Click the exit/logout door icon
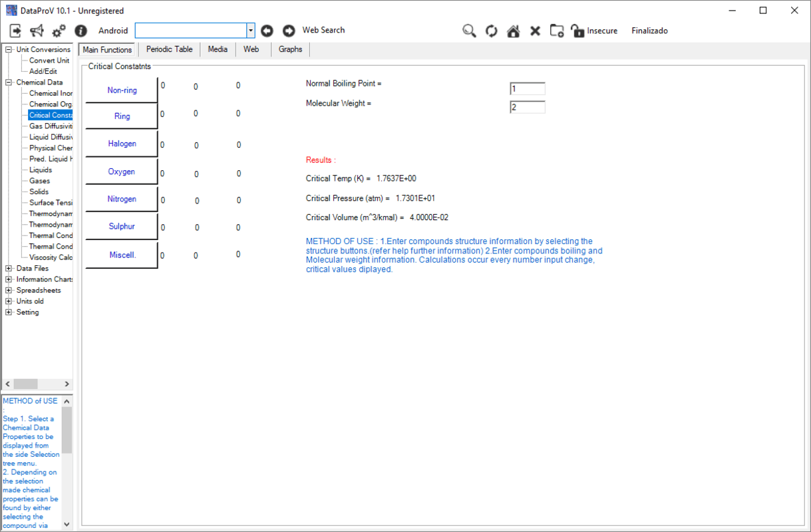The width and height of the screenshot is (811, 532). point(15,31)
